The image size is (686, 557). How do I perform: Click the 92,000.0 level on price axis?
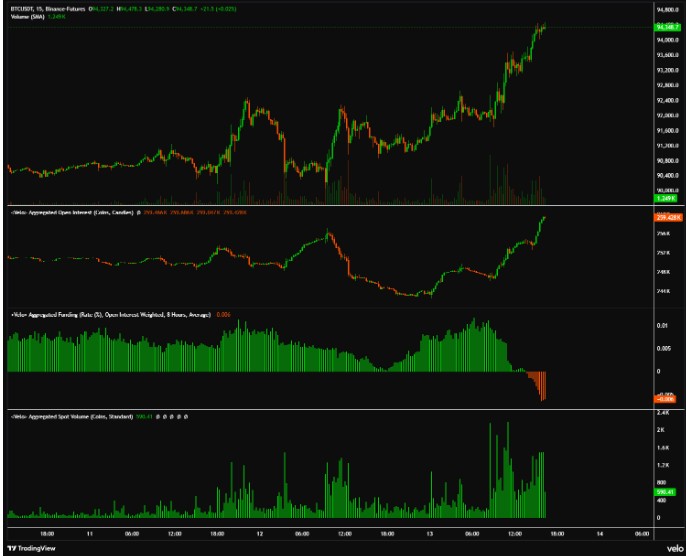pyautogui.click(x=667, y=100)
